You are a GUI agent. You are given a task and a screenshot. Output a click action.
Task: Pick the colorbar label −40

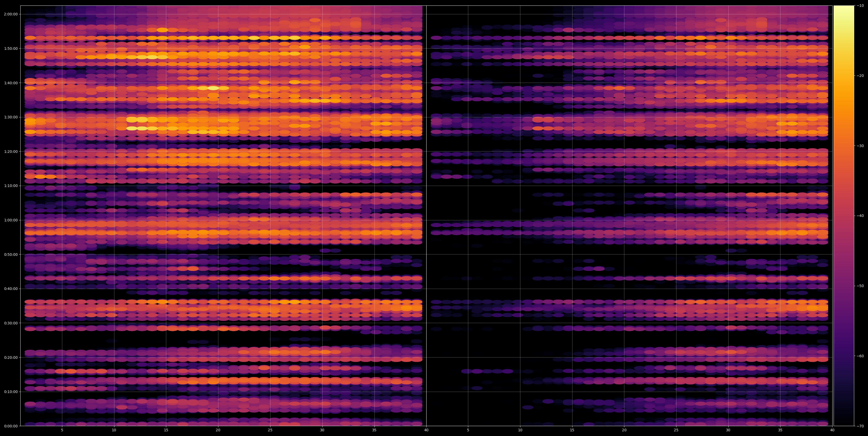[x=860, y=216]
